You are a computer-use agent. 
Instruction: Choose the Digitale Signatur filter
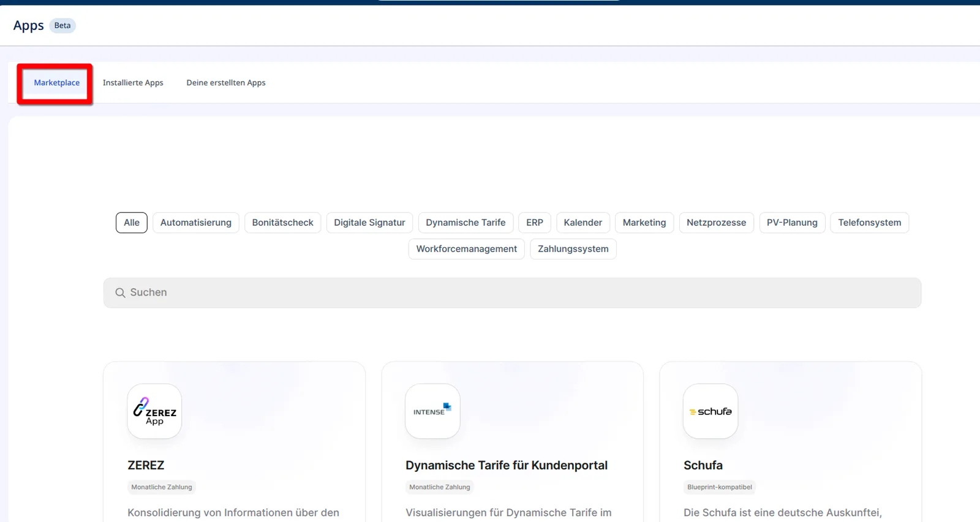coord(369,223)
